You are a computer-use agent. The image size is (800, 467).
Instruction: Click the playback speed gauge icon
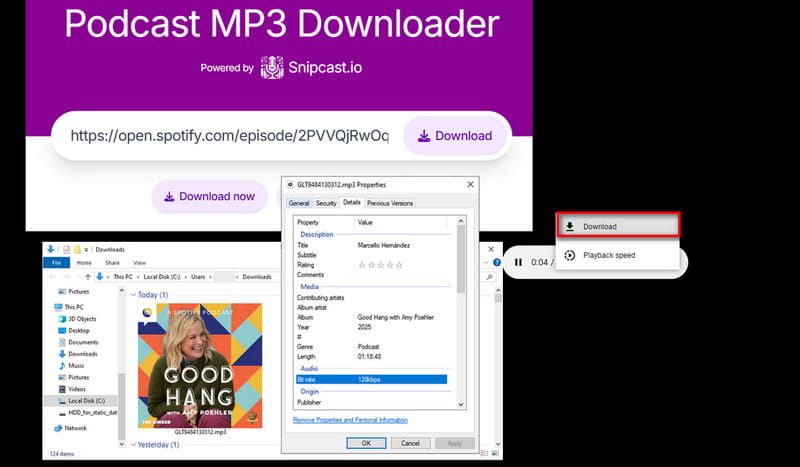point(570,255)
